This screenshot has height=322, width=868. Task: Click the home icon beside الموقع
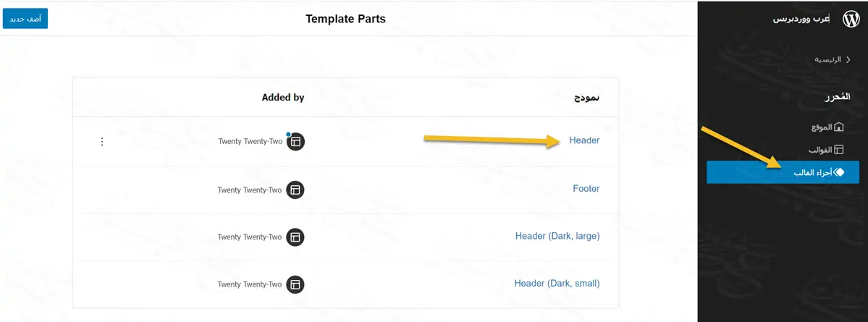pyautogui.click(x=839, y=127)
